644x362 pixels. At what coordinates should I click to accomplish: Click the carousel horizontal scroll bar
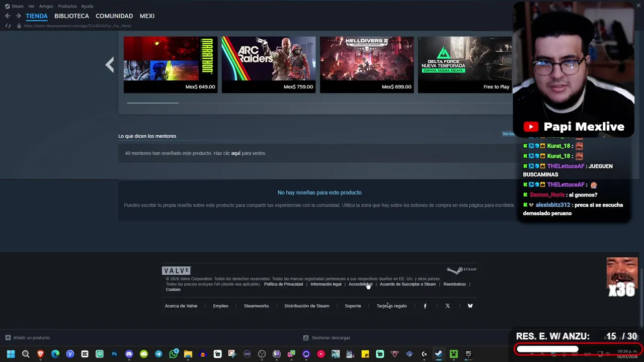tap(152, 103)
